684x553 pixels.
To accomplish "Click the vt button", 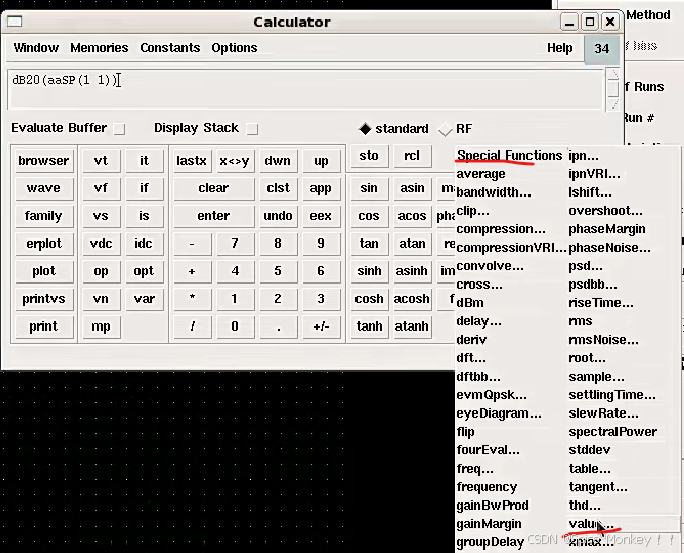I will (x=101, y=161).
